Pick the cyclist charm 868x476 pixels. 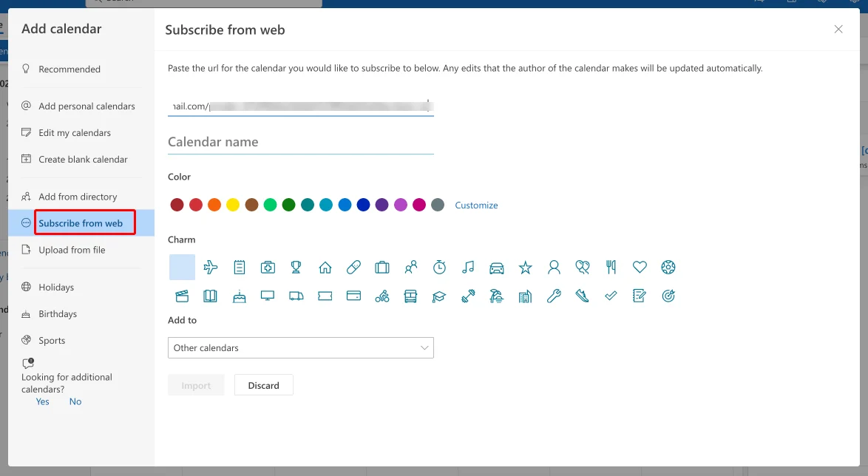pyautogui.click(x=382, y=296)
